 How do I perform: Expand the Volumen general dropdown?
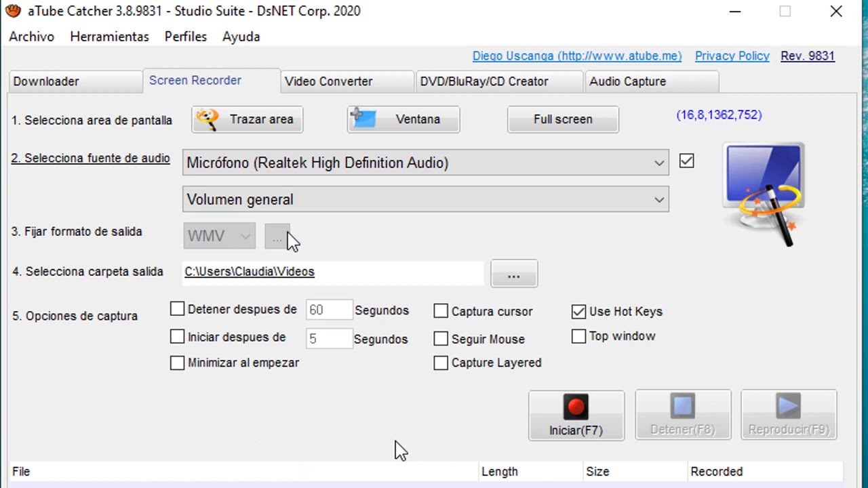(x=426, y=200)
